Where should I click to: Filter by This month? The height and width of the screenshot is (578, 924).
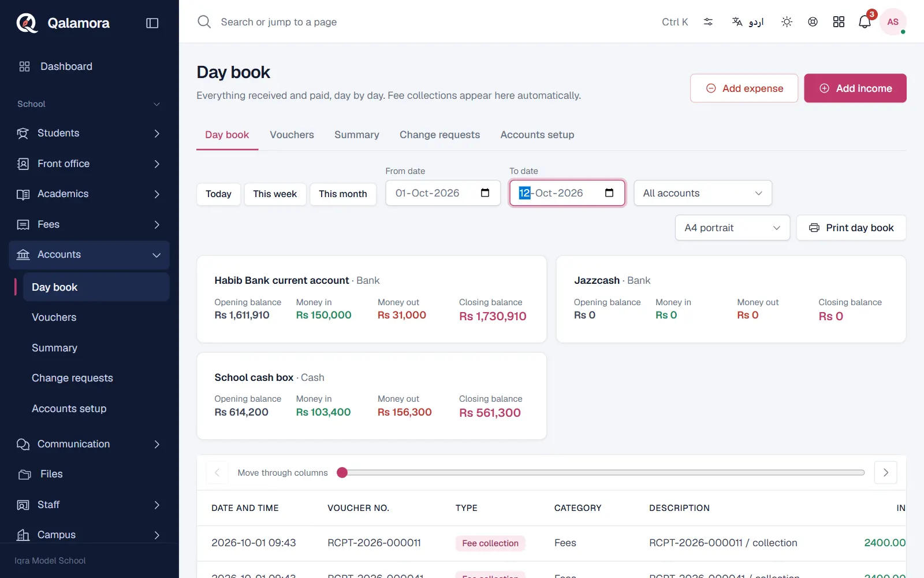tap(343, 194)
